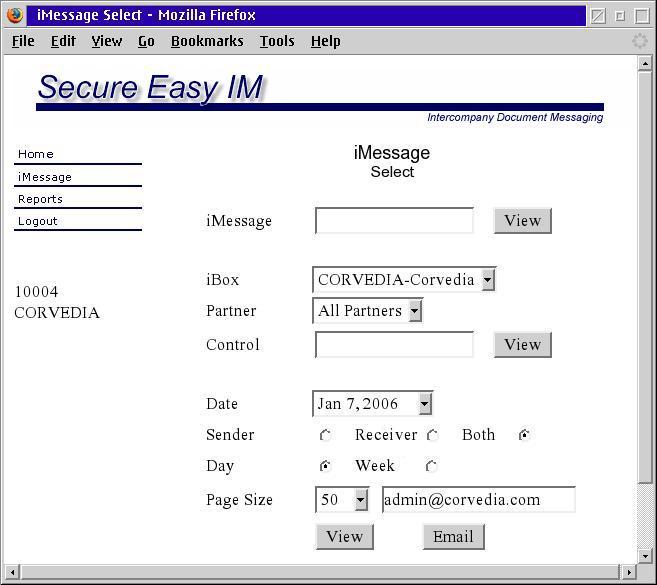Open the Bookmarks menu
Image resolution: width=657 pixels, height=585 pixels.
[x=207, y=41]
